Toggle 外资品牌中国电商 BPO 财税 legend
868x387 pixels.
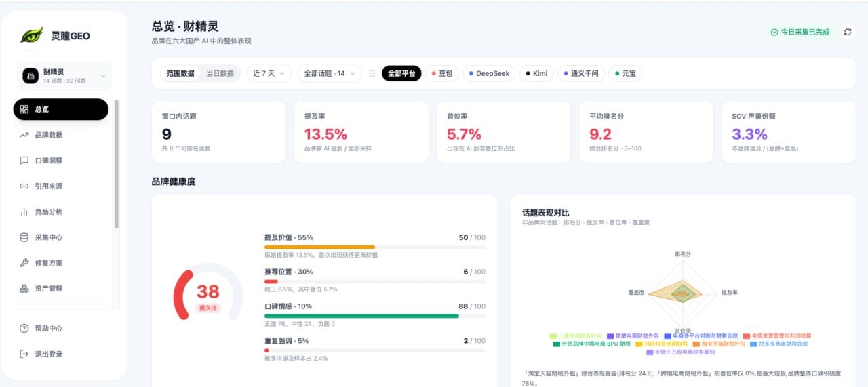point(592,344)
